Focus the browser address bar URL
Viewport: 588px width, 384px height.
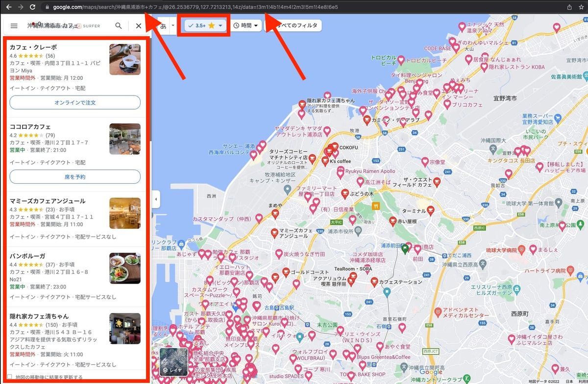(195, 7)
